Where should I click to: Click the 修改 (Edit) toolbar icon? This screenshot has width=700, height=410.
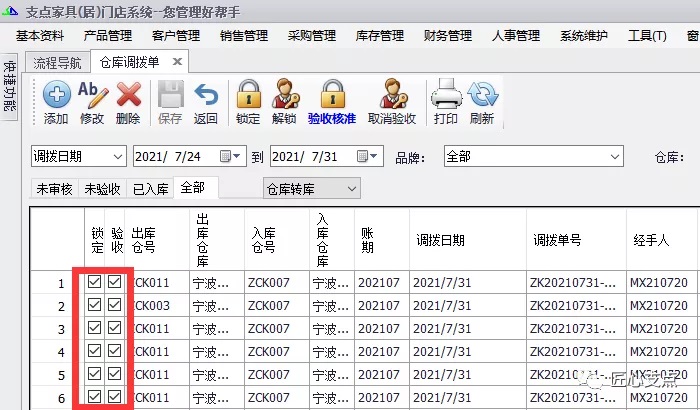tap(92, 96)
